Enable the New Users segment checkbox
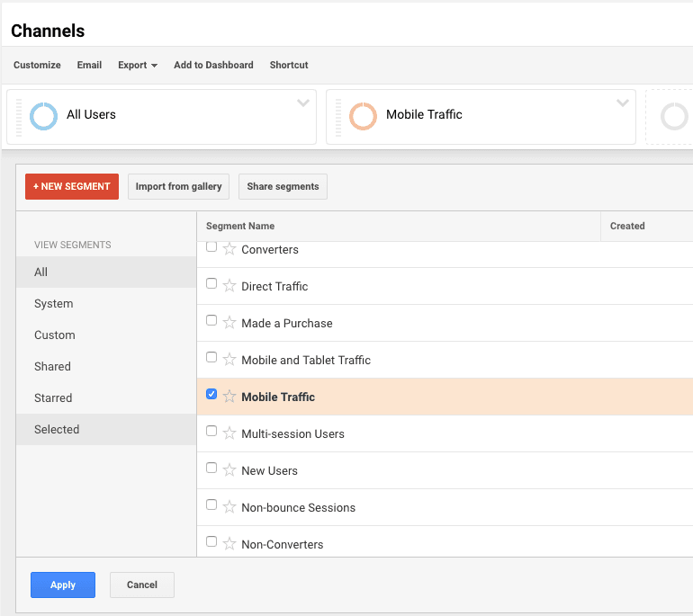The image size is (693, 616). 211,468
